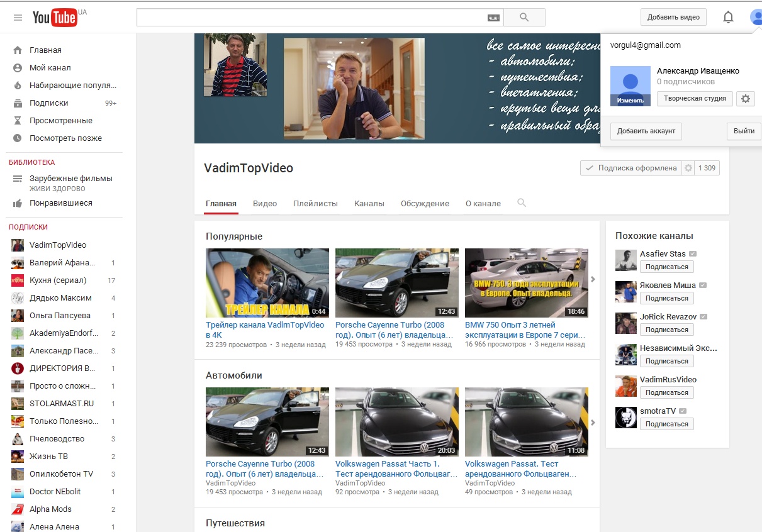The width and height of the screenshot is (762, 532).
Task: Open Трейлер канала VadimTopVideo video link
Action: coord(265,330)
